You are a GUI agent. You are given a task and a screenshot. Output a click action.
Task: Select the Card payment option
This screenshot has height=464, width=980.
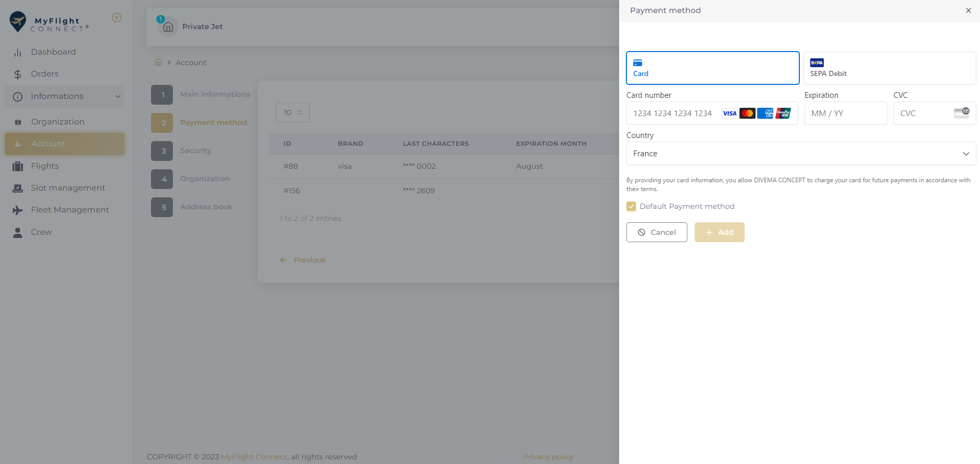[712, 68]
